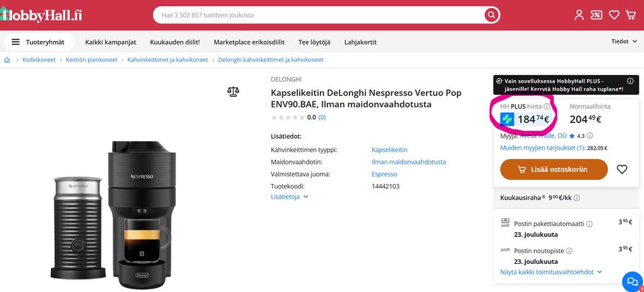This screenshot has height=292, width=644.
Task: Open the (0) reviews link
Action: [322, 117]
